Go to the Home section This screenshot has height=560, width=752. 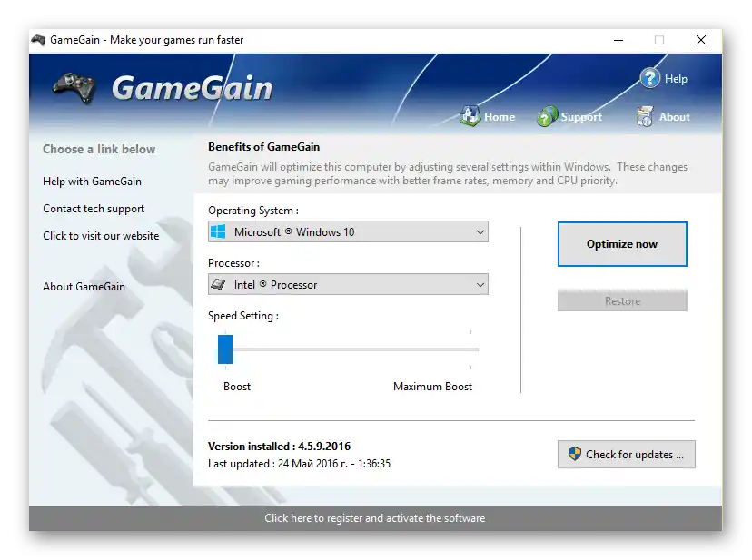tap(500, 117)
